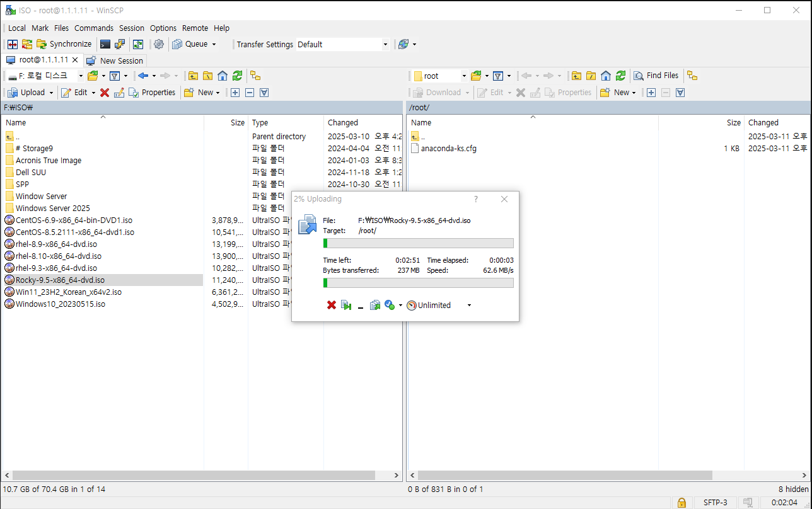Open the Local menu
The width and height of the screenshot is (812, 509).
[17, 28]
